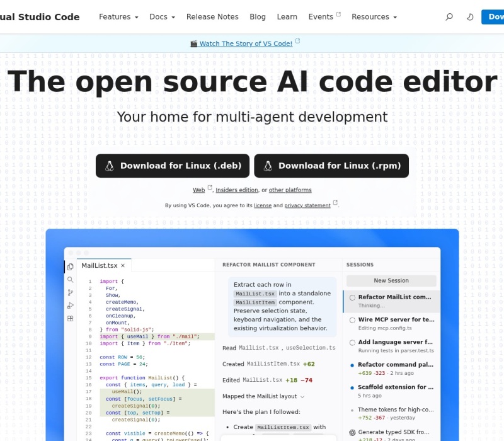This screenshot has width=504, height=441.
Task: Click the Linux penguin icon on .rpm button
Action: (x=268, y=166)
